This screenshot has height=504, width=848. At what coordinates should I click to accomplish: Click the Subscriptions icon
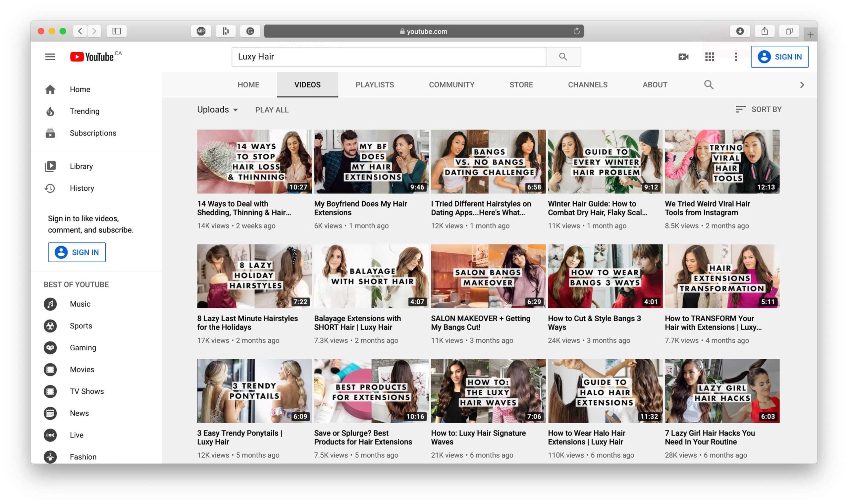tap(51, 132)
